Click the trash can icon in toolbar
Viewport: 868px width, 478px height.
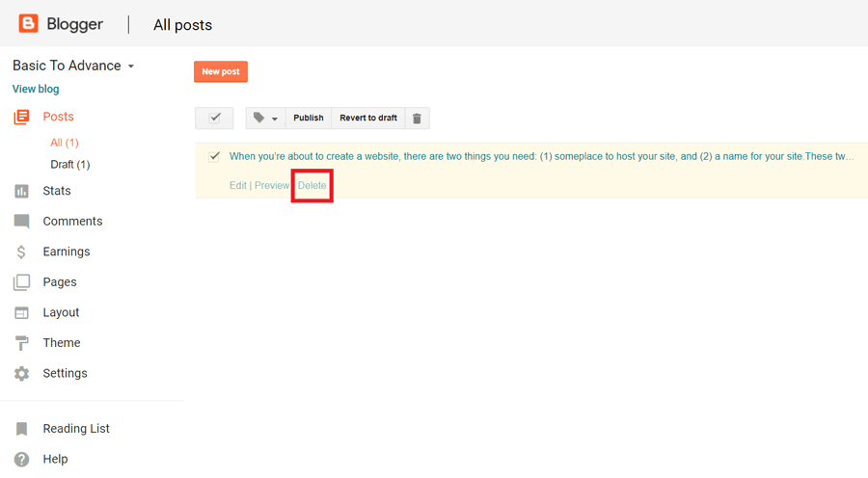point(417,119)
